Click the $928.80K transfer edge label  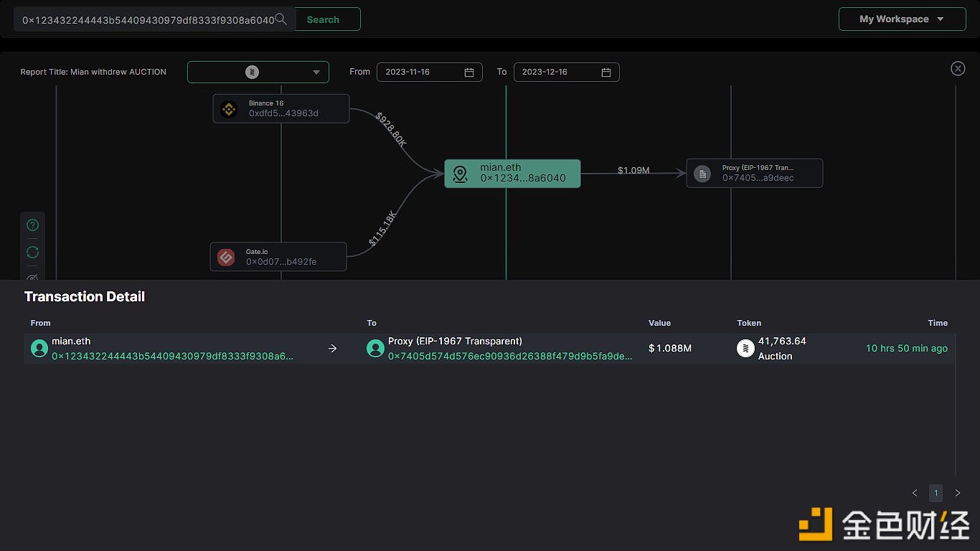(x=391, y=129)
